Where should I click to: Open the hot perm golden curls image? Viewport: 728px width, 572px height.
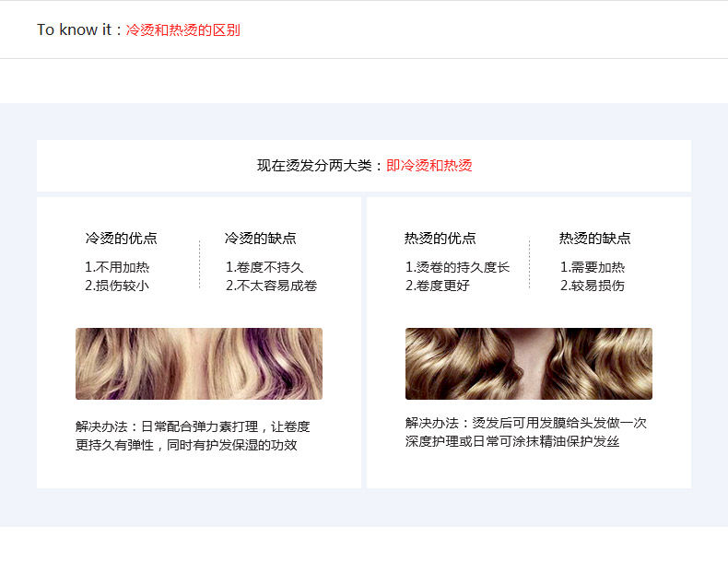click(x=529, y=364)
